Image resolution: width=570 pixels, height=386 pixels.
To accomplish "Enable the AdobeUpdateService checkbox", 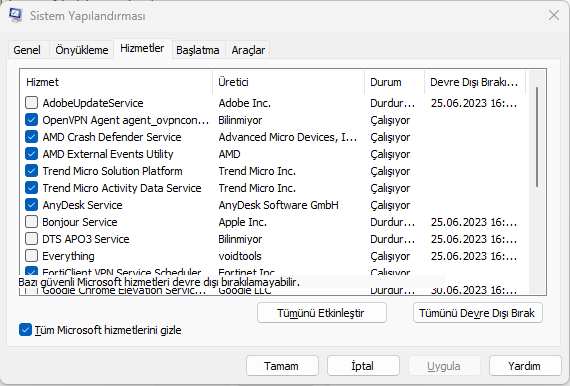I will (32, 103).
